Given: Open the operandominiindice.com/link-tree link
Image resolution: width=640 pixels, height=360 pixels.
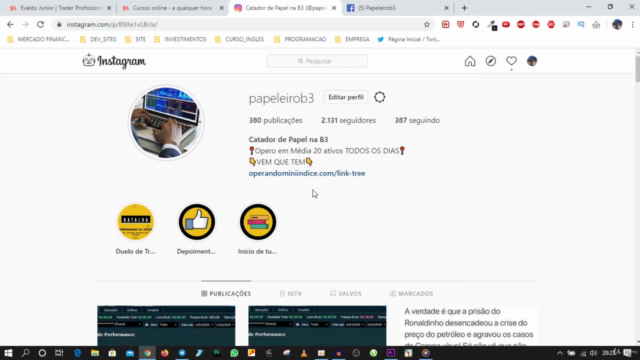Looking at the screenshot, I should (307, 173).
